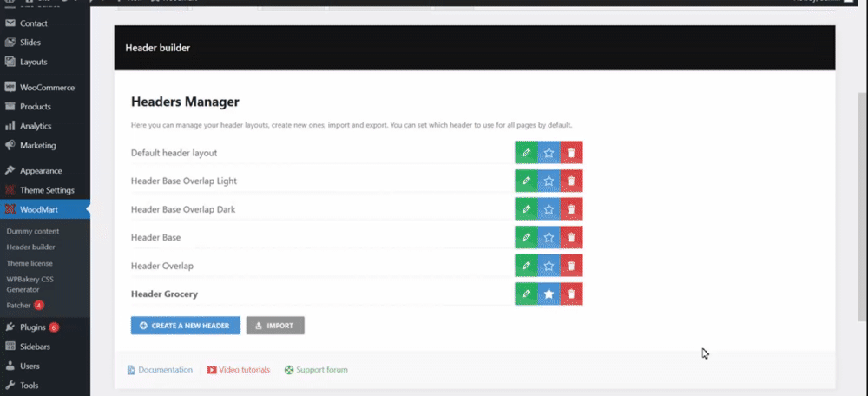Click the Import button
This screenshot has height=396, width=868.
click(x=275, y=326)
